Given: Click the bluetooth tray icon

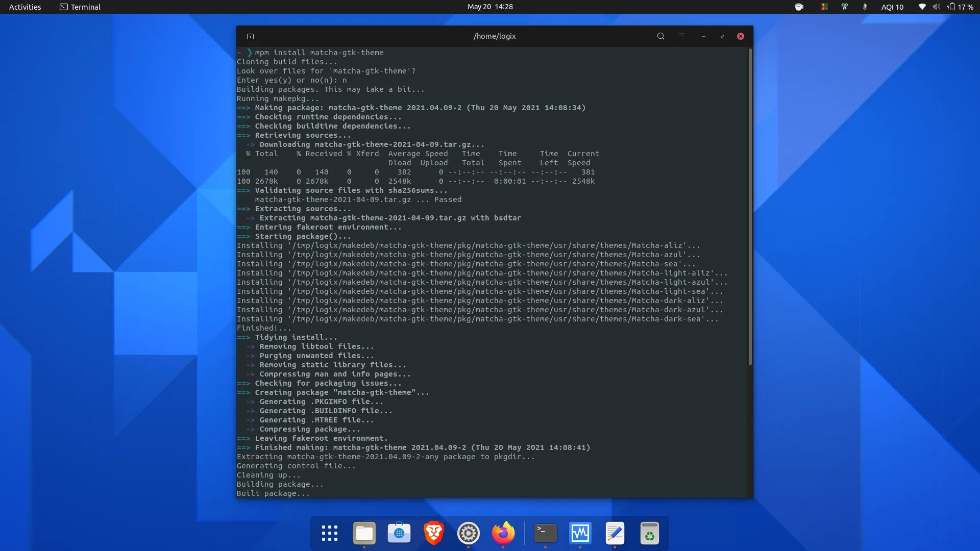Looking at the screenshot, I should coord(865,7).
